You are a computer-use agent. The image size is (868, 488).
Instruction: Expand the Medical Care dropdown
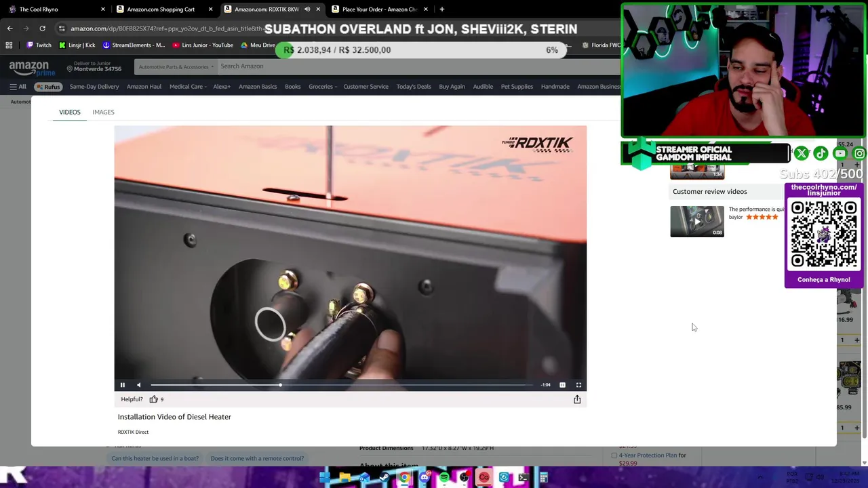pyautogui.click(x=188, y=87)
